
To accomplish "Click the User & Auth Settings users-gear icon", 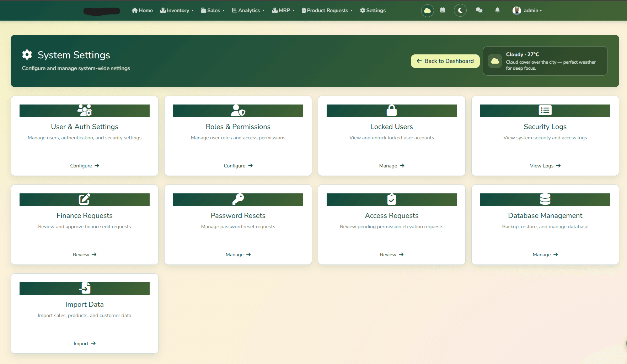I will tap(85, 110).
